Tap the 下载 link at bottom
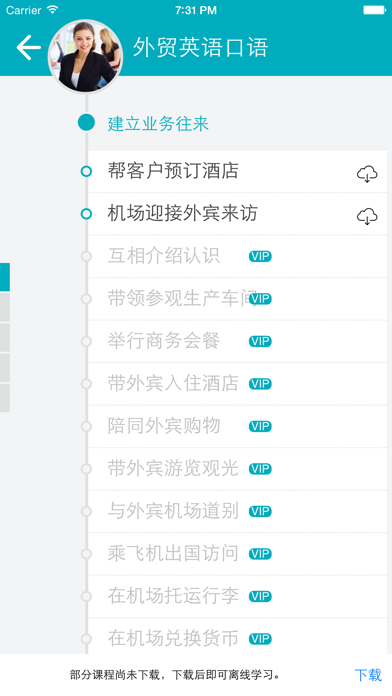Screen dimensions: 392x696 [x=368, y=675]
